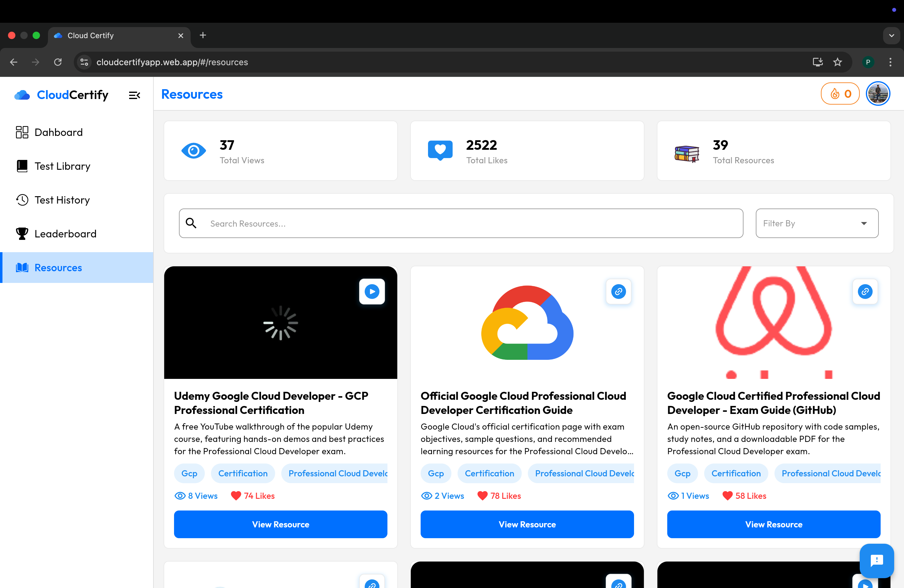The width and height of the screenshot is (904, 588).
Task: Toggle bookmark star in the address bar
Action: (838, 62)
